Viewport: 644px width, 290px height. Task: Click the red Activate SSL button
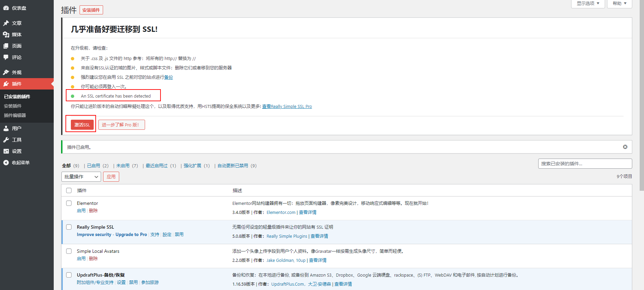(x=82, y=125)
